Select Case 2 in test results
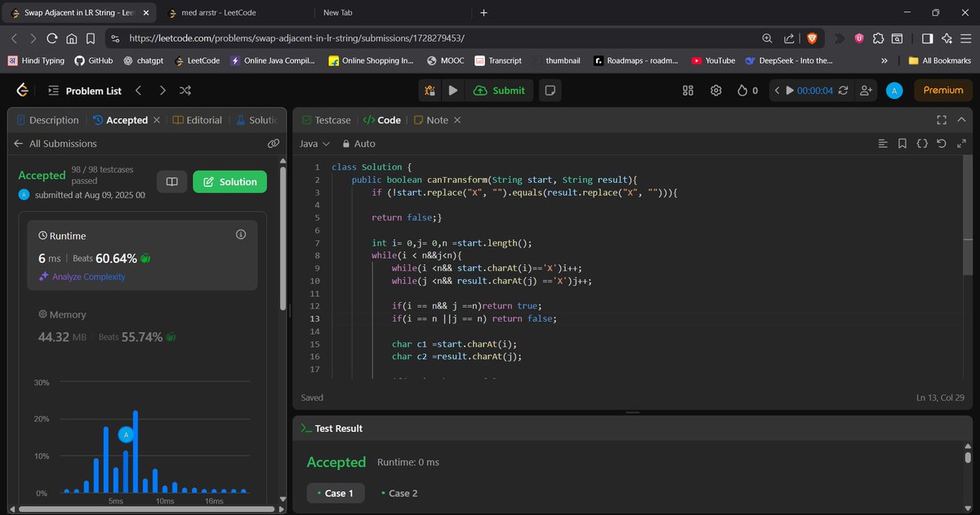This screenshot has width=980, height=515. point(400,493)
